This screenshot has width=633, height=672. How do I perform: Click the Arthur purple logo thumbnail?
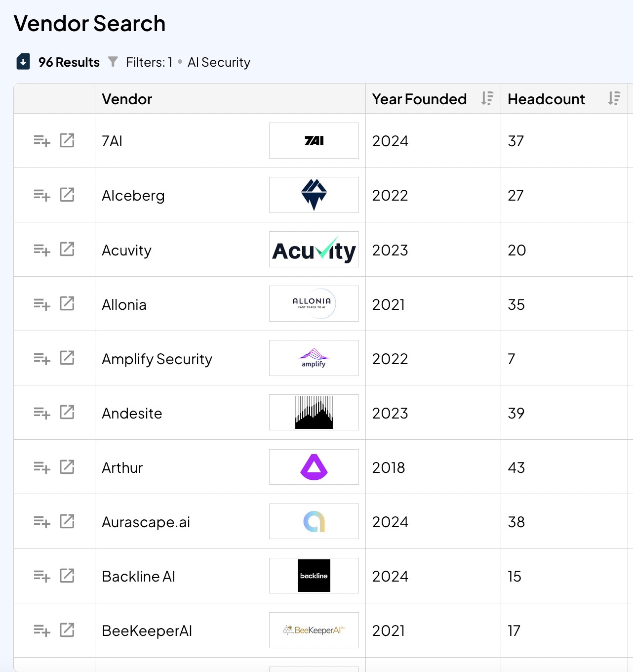[314, 467]
